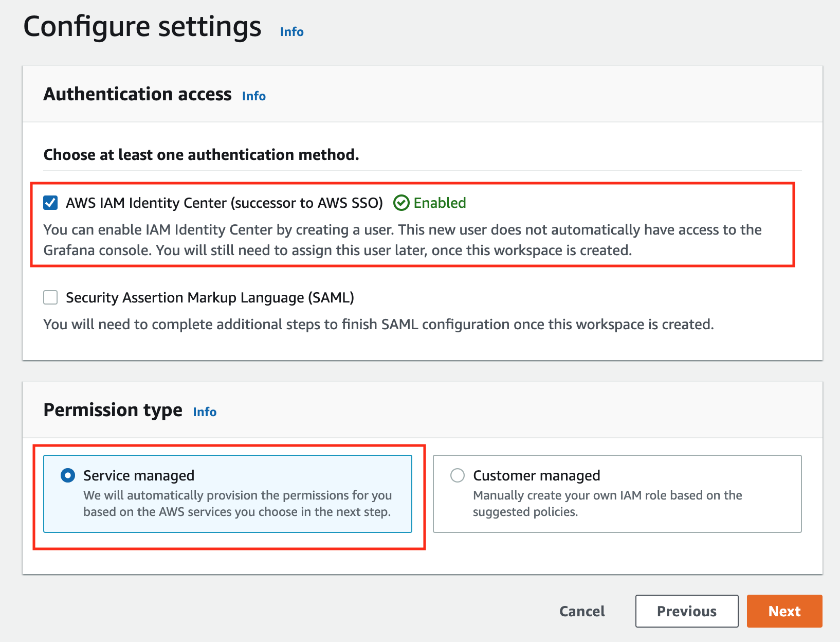The image size is (840, 642).
Task: Enable Security Assertion Markup Language (SAML)
Action: tap(50, 297)
